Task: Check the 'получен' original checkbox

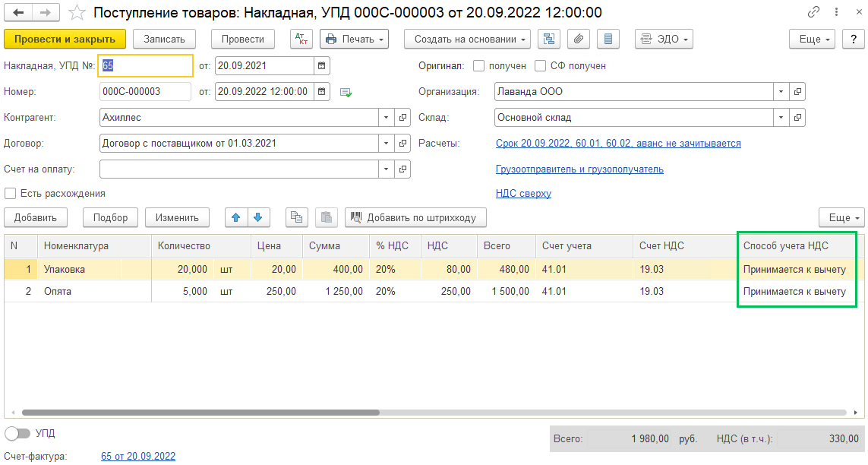Action: [x=478, y=66]
